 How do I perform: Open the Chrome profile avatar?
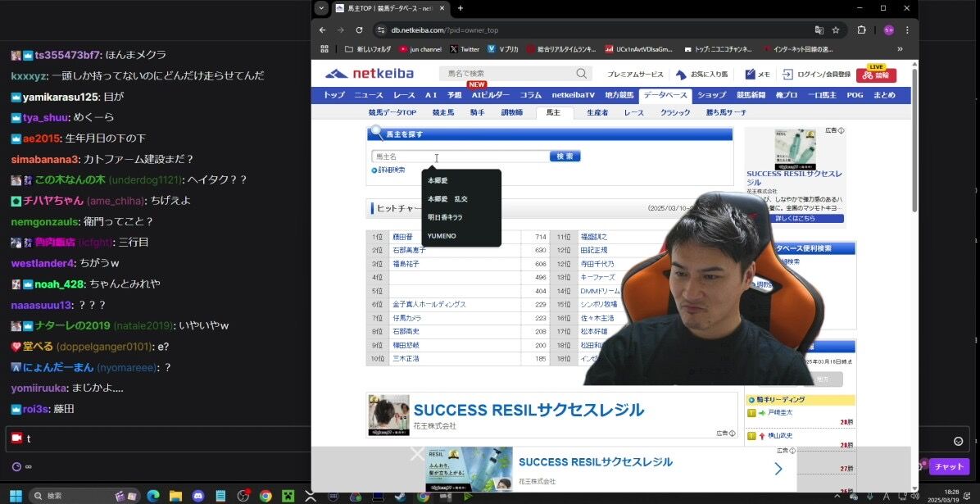(x=888, y=30)
